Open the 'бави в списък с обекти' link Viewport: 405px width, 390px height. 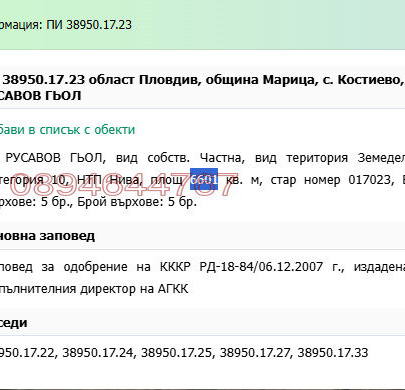click(x=67, y=130)
